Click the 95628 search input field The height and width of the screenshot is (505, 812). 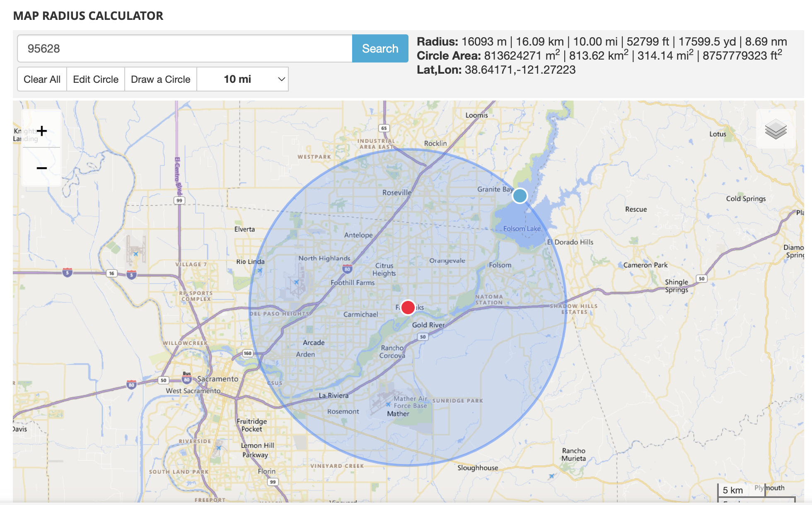click(185, 48)
